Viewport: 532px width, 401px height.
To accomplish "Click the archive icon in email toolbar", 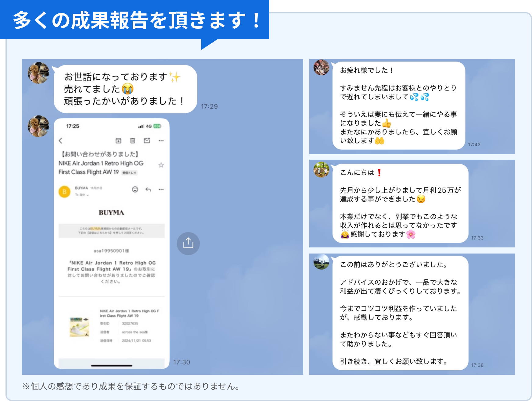I will point(118,140).
